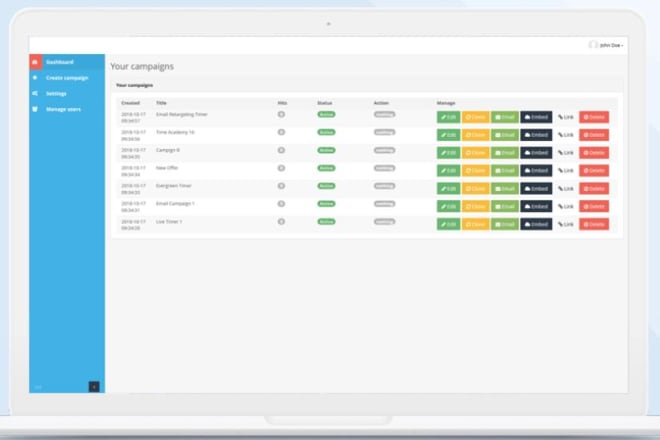Edit the Campign 8 campaign
Screen dimensions: 660x440
[448, 153]
